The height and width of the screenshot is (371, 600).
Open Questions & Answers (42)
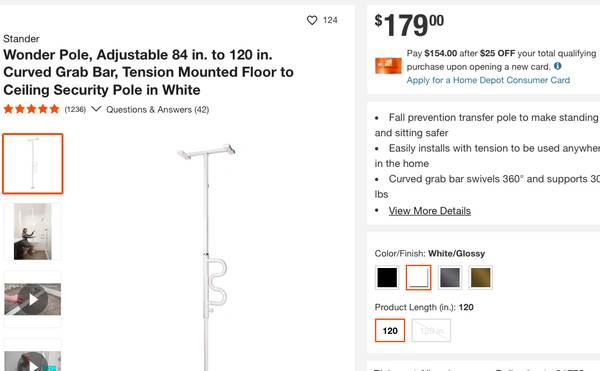(158, 110)
